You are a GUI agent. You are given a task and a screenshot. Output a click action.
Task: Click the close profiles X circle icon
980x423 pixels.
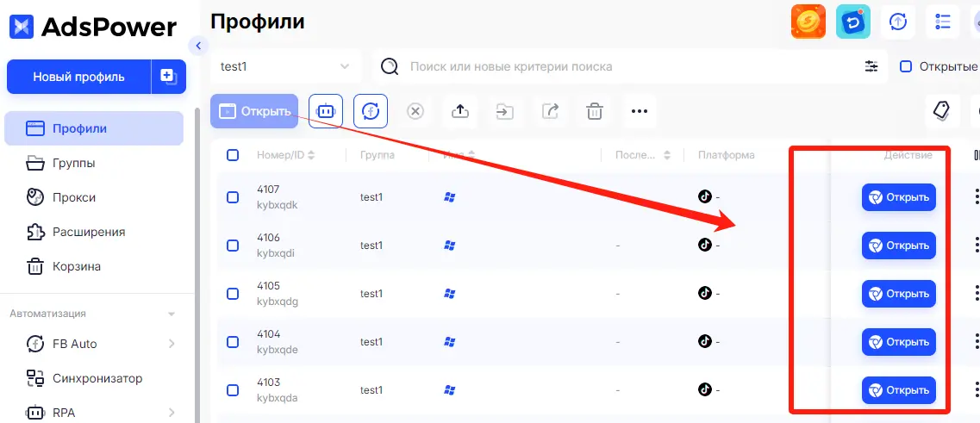point(415,111)
